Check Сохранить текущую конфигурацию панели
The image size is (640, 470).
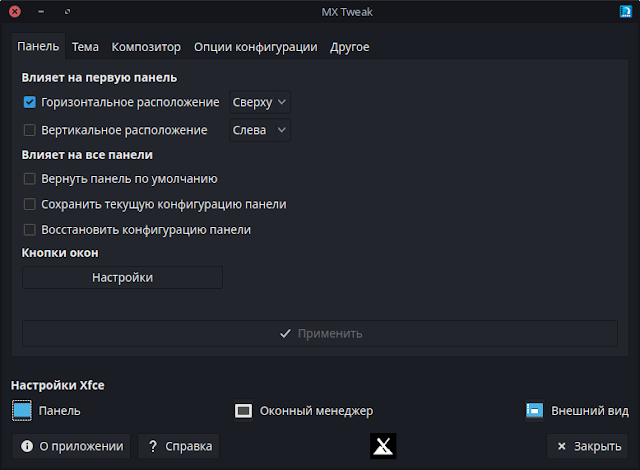pos(29,204)
